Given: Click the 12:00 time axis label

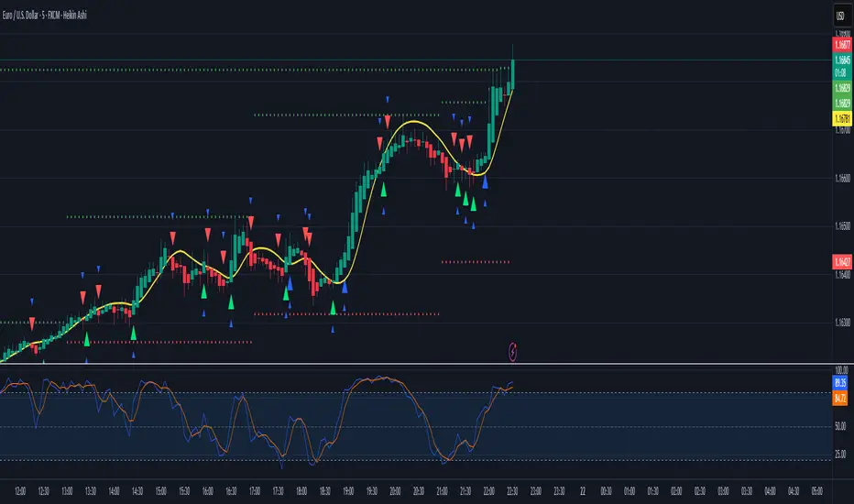Looking at the screenshot, I should tap(20, 491).
